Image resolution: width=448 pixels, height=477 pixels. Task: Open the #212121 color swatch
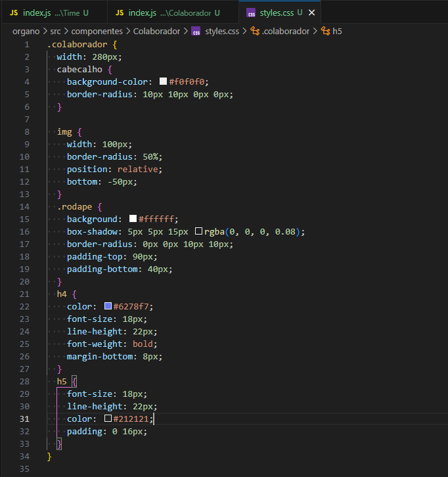(108, 419)
